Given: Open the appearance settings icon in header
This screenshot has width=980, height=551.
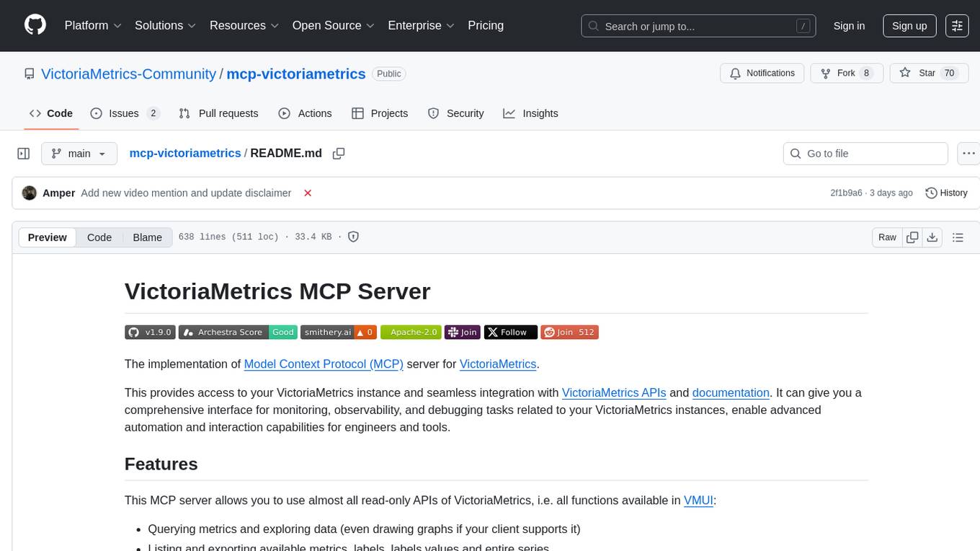Looking at the screenshot, I should click(957, 26).
